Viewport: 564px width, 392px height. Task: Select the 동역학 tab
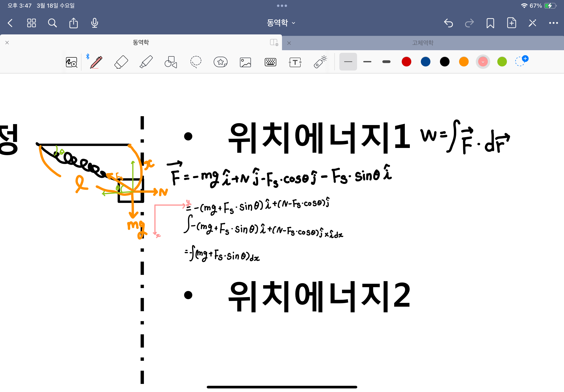point(141,42)
